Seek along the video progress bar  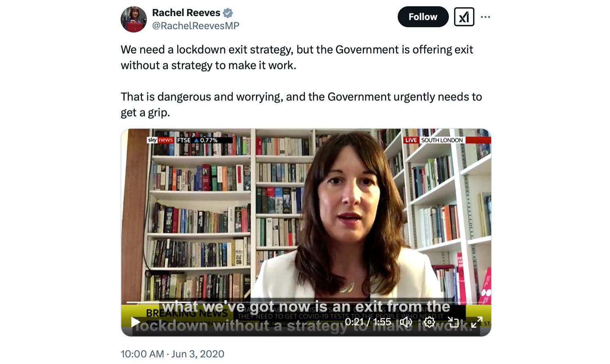(306, 303)
